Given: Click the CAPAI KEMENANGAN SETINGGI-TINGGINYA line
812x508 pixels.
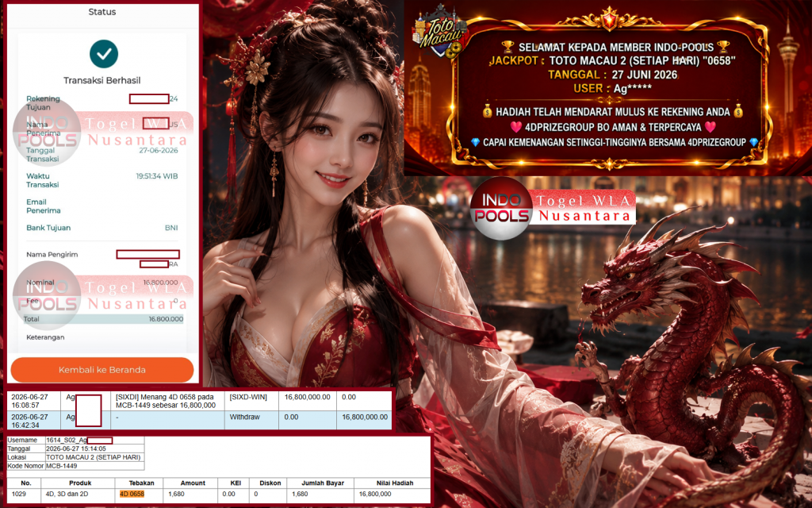Looking at the screenshot, I should click(615, 143).
